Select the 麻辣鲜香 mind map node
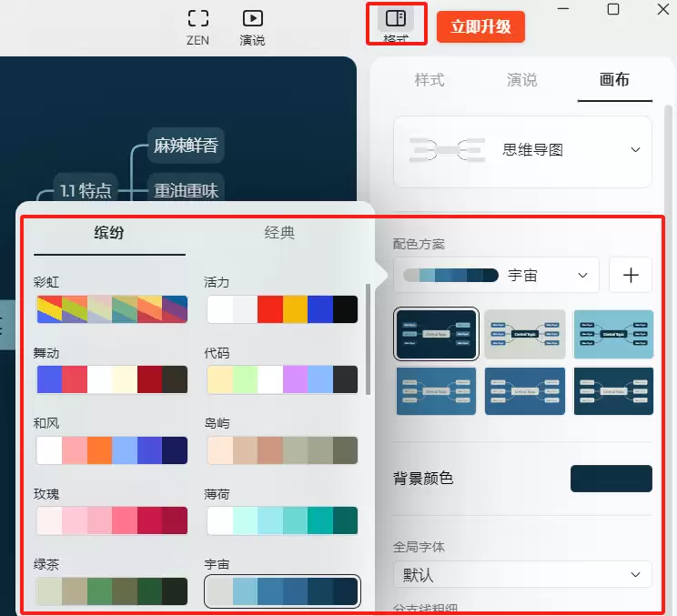This screenshot has height=616, width=677. pyautogui.click(x=186, y=146)
